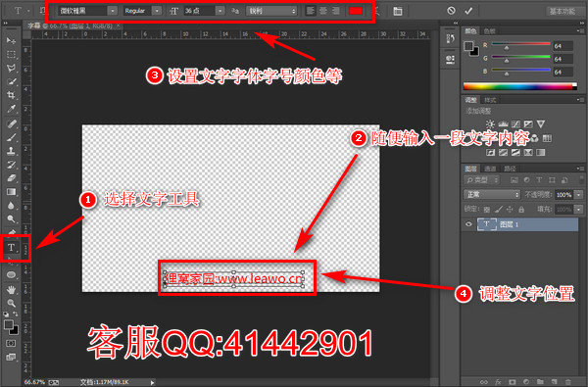588x387 pixels.
Task: Set left text alignment
Action: coord(311,11)
